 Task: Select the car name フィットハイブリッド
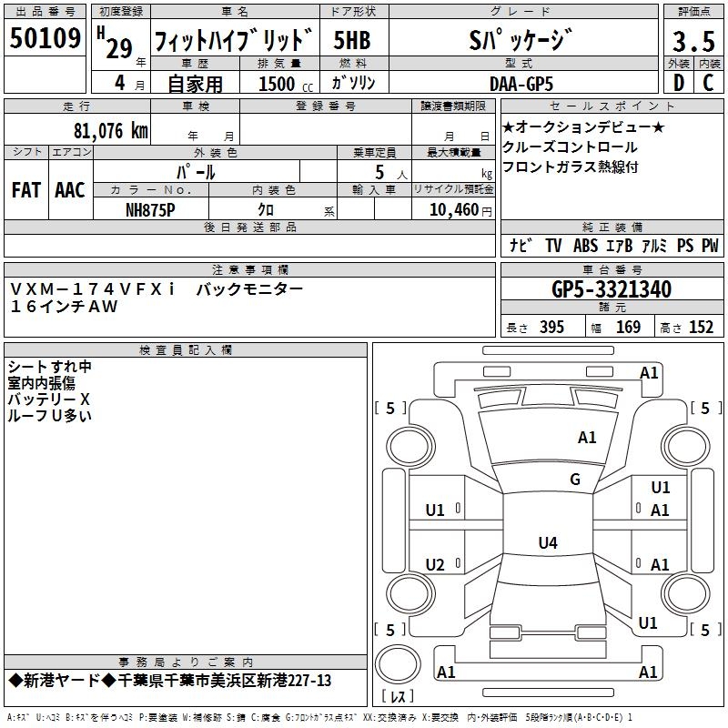pyautogui.click(x=234, y=40)
